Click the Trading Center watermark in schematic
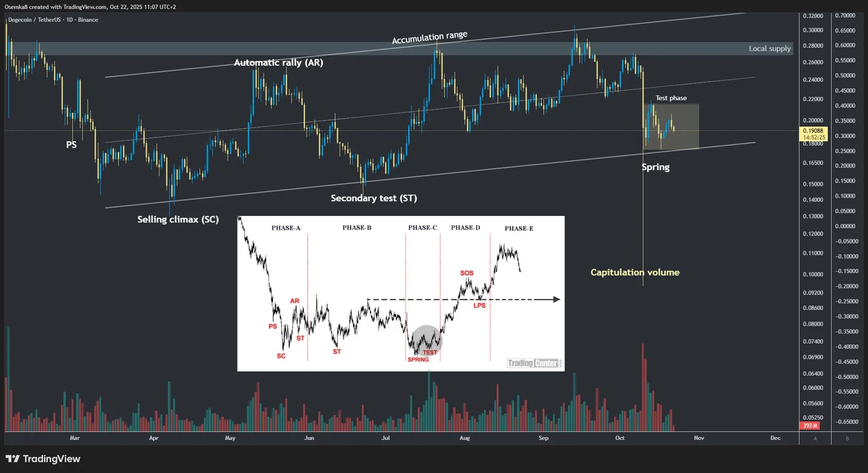The width and height of the screenshot is (868, 473). point(533,363)
